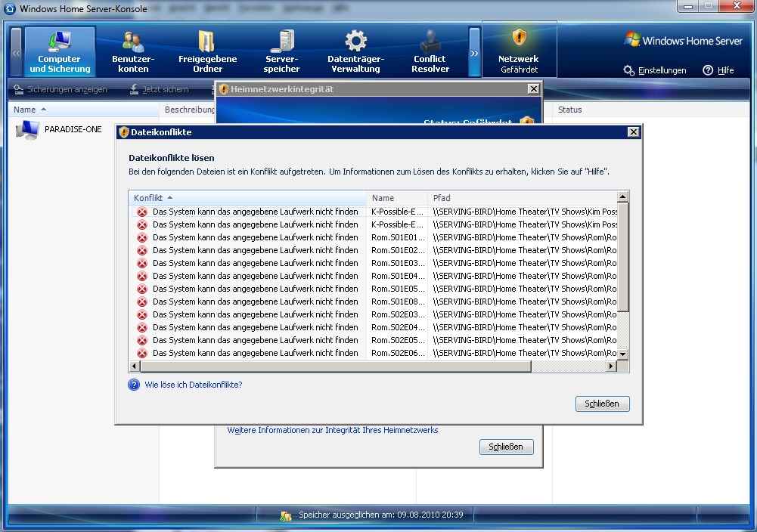
Task: Close the Dateikonflikte dialog via X
Action: [634, 132]
